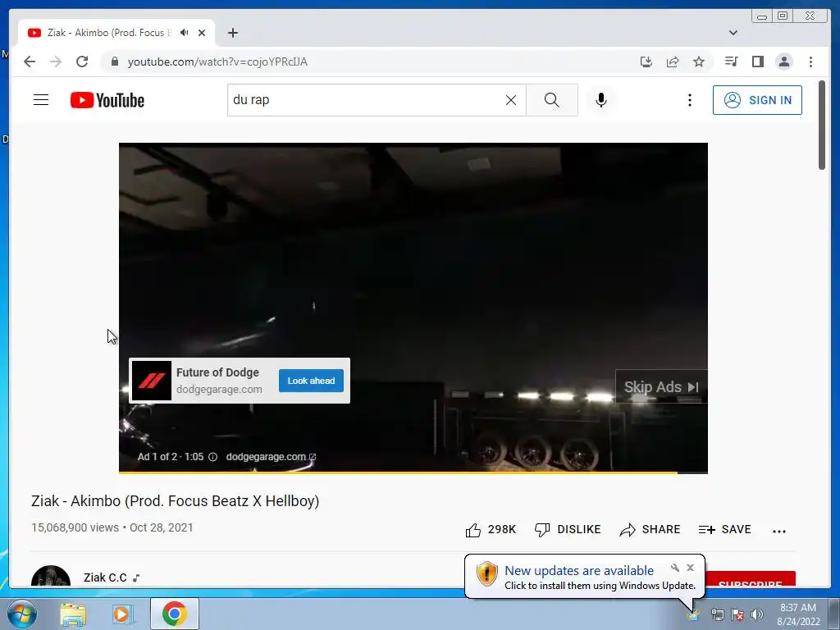The height and width of the screenshot is (630, 840).
Task: Share this page from address bar
Action: point(673,62)
